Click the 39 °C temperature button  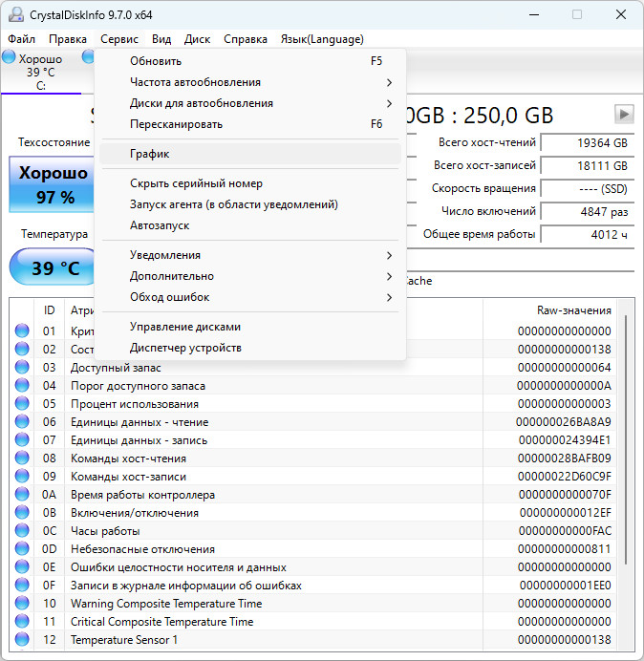click(54, 267)
